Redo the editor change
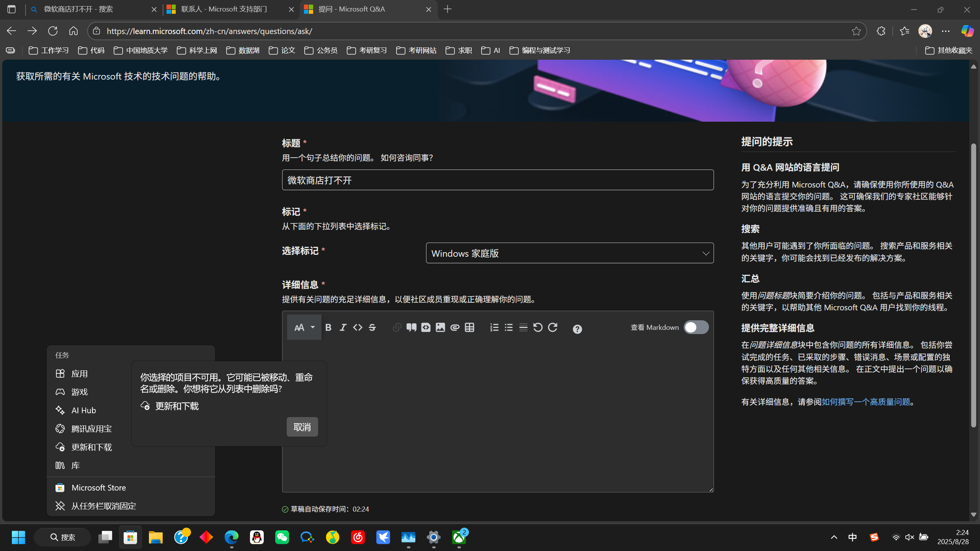This screenshot has width=980, height=551. pos(552,328)
